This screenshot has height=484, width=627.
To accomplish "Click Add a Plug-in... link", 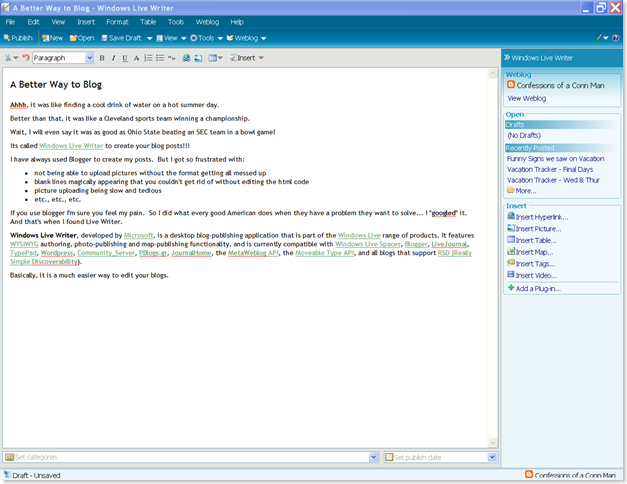I will (x=534, y=288).
